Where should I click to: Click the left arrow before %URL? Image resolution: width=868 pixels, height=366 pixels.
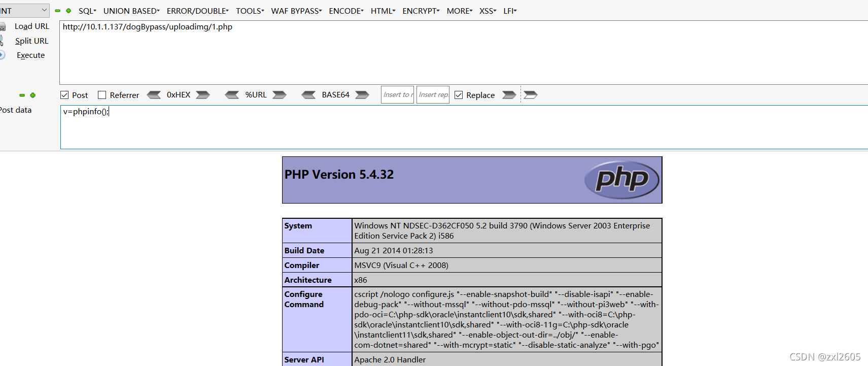pos(232,95)
